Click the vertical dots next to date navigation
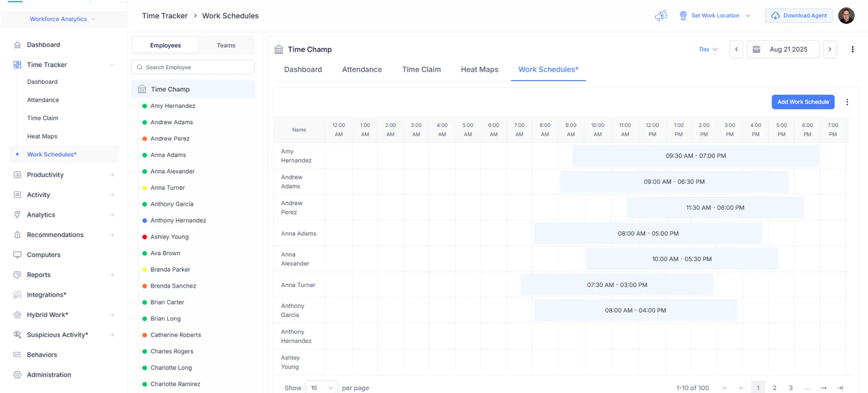 [852, 50]
